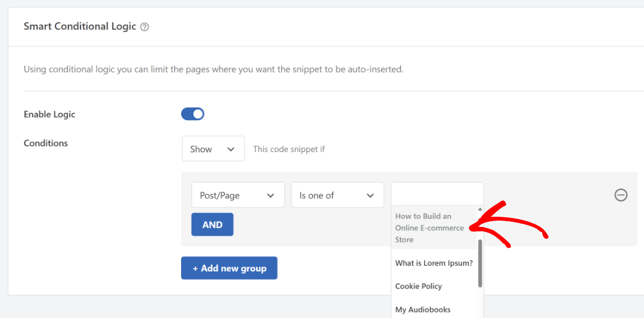Click the 'Smart Conditional Logic' heading
This screenshot has height=318, width=644.
coord(80,26)
